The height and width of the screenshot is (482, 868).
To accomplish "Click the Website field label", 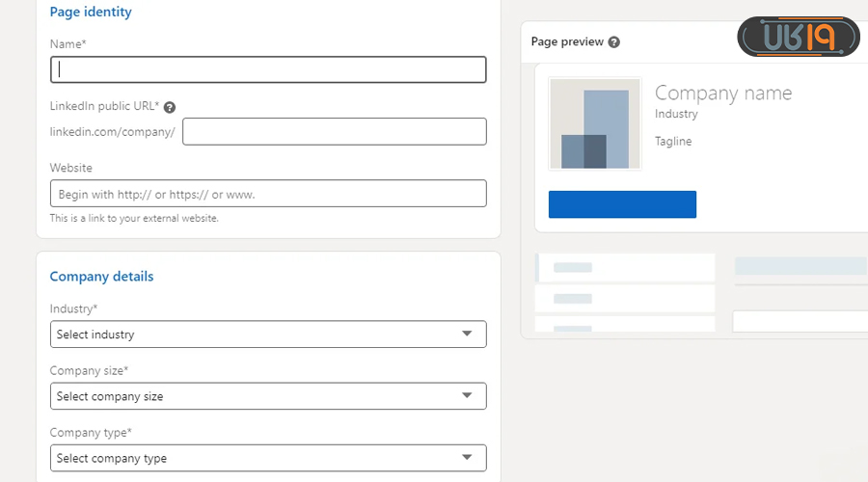I will [x=71, y=168].
